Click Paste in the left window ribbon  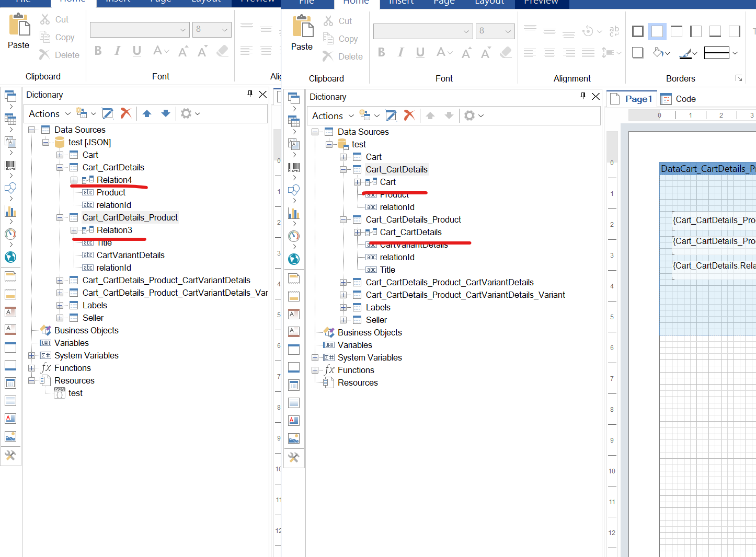[18, 31]
